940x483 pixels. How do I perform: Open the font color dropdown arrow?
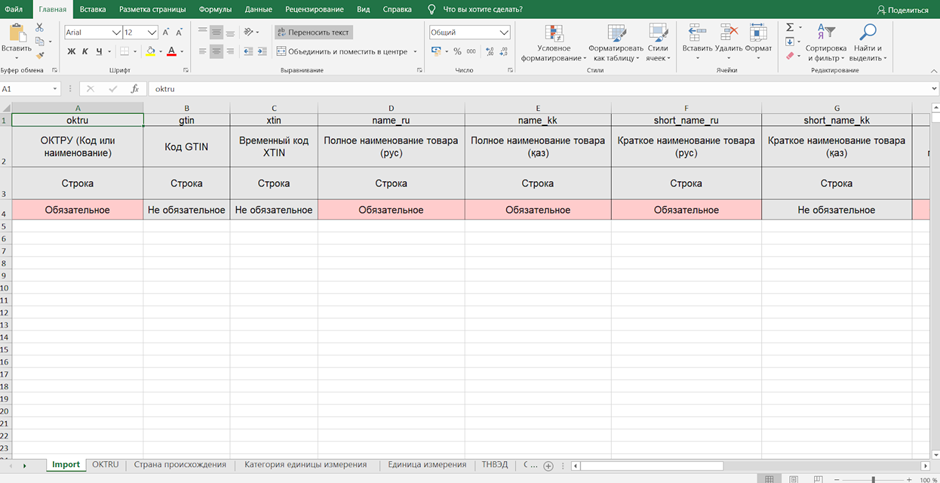pos(182,52)
